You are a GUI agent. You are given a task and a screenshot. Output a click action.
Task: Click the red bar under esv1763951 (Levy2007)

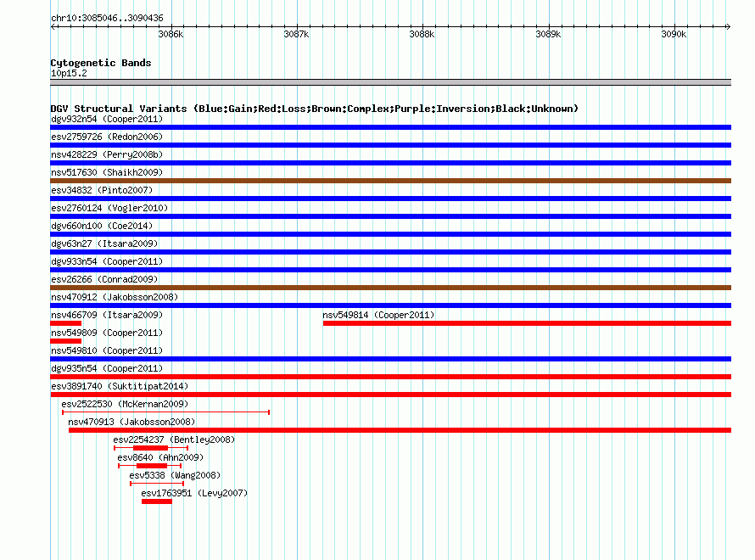pyautogui.click(x=157, y=501)
